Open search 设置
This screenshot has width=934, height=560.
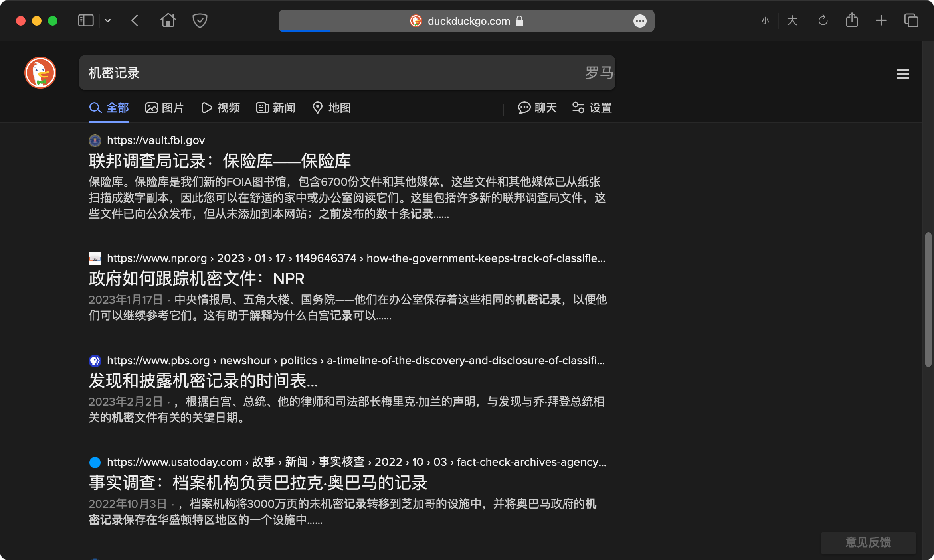(x=592, y=108)
